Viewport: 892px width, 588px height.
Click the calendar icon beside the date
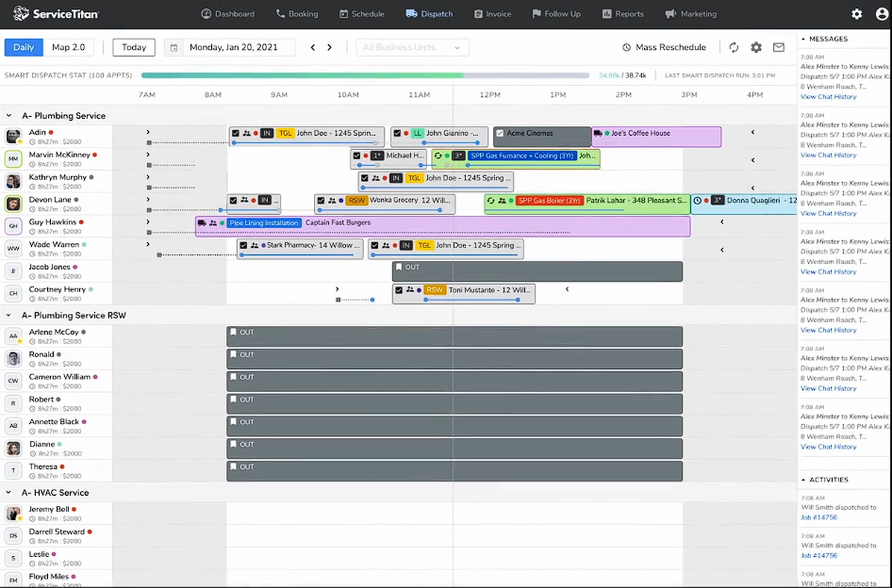(x=174, y=48)
